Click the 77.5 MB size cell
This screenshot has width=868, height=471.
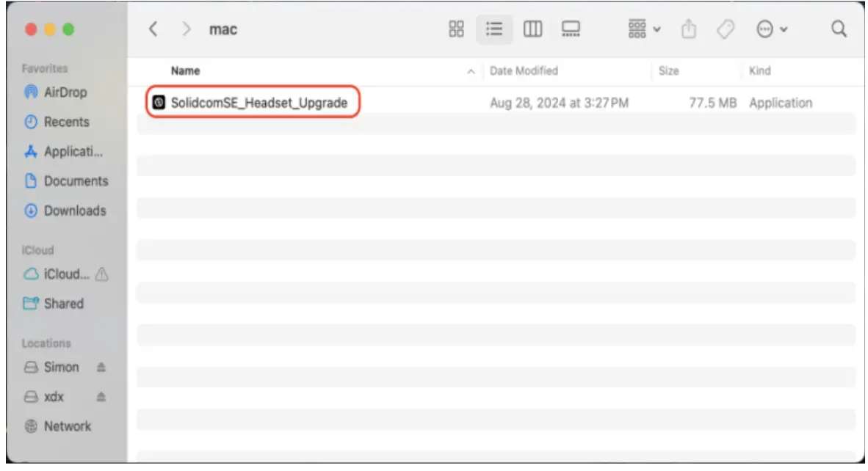pyautogui.click(x=713, y=103)
